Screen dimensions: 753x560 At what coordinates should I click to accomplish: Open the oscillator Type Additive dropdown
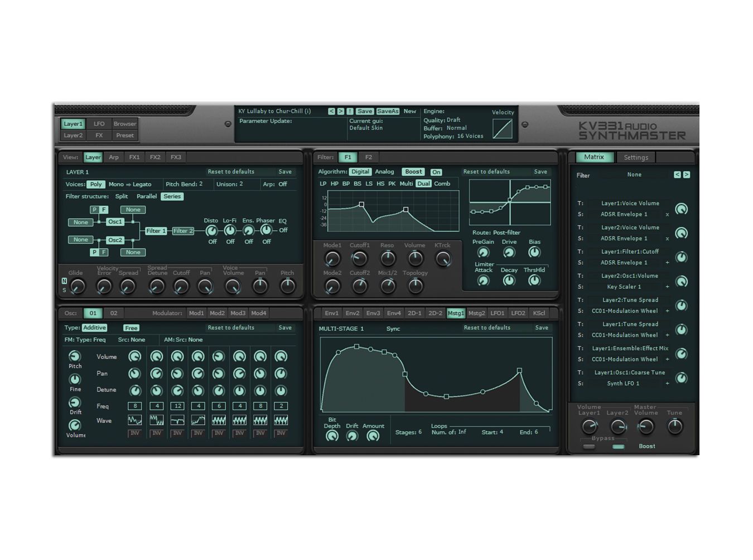point(94,328)
